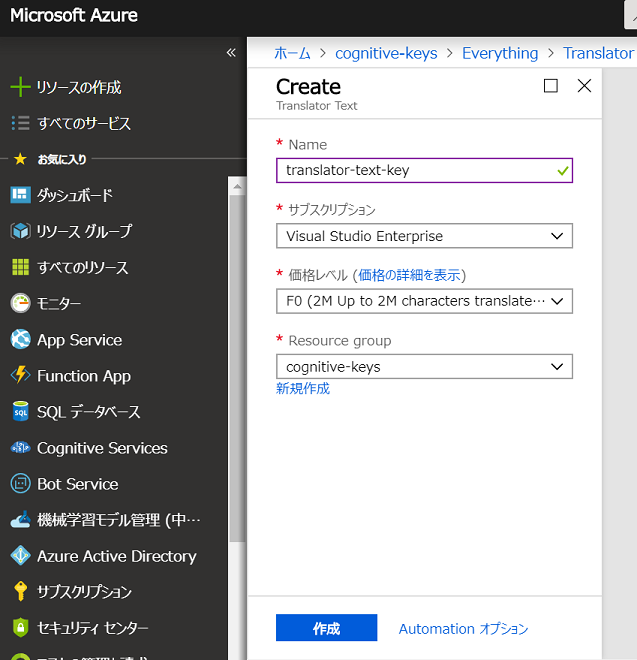Go to ダッシュボード in sidebar
The height and width of the screenshot is (660, 637).
[75, 195]
